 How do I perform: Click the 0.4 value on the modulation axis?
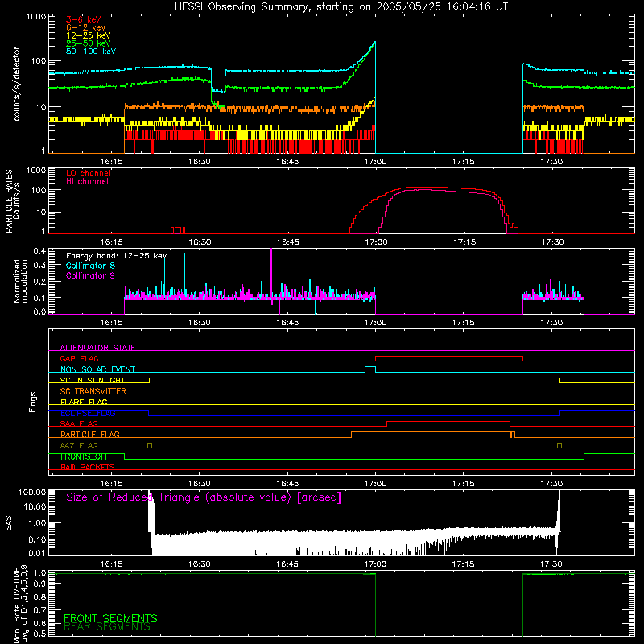pos(39,251)
